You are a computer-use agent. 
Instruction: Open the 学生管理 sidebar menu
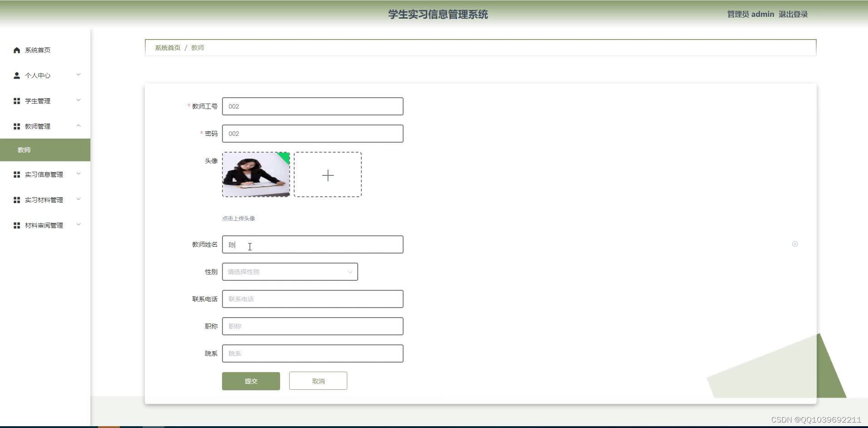45,101
